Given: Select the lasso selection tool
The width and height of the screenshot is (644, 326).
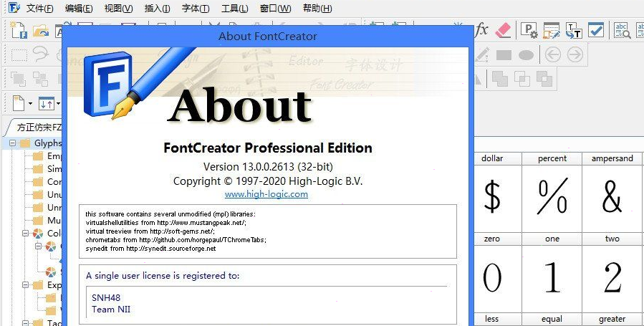Looking at the screenshot, I should pyautogui.click(x=40, y=54).
